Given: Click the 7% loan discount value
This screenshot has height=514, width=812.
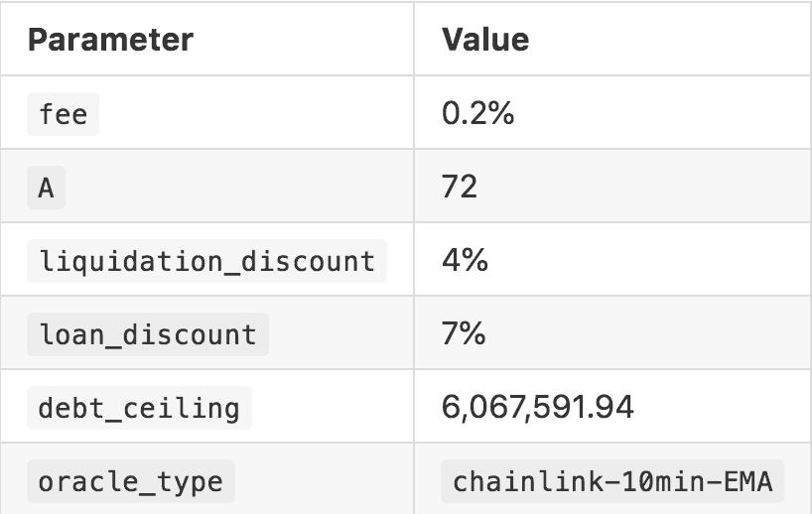Looking at the screenshot, I should (464, 334).
